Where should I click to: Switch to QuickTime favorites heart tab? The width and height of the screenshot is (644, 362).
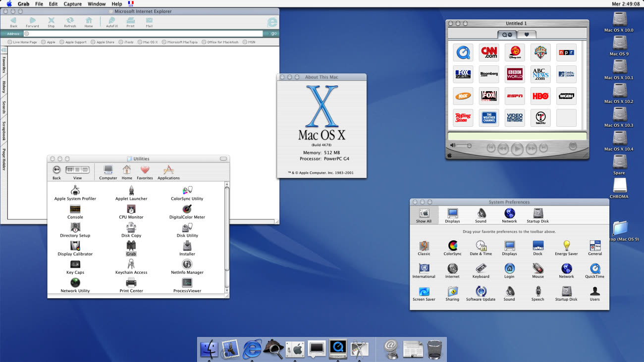click(527, 35)
